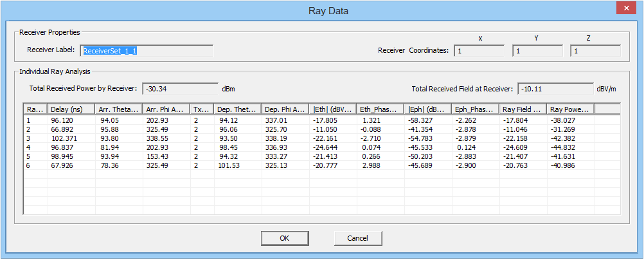Click OK to confirm Ray Data
The width and height of the screenshot is (644, 260).
[x=285, y=238]
